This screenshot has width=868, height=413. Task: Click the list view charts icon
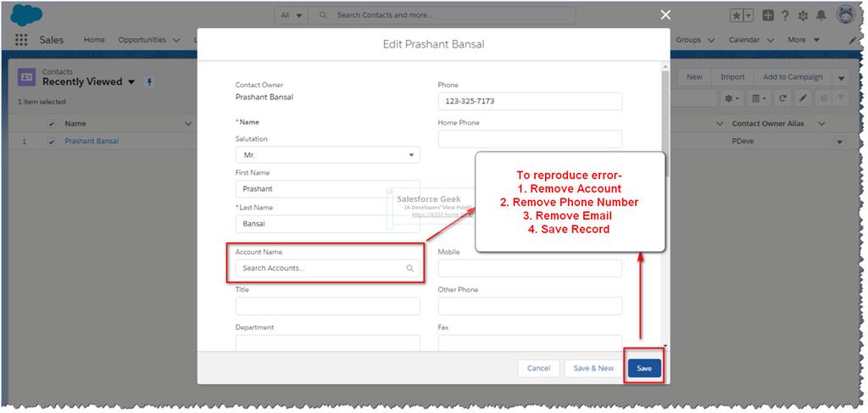click(823, 98)
